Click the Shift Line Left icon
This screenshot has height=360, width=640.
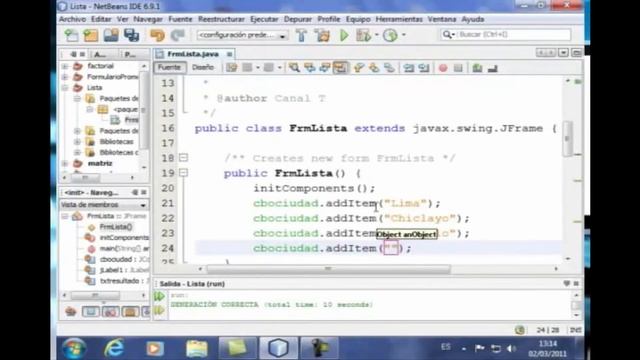click(408, 68)
